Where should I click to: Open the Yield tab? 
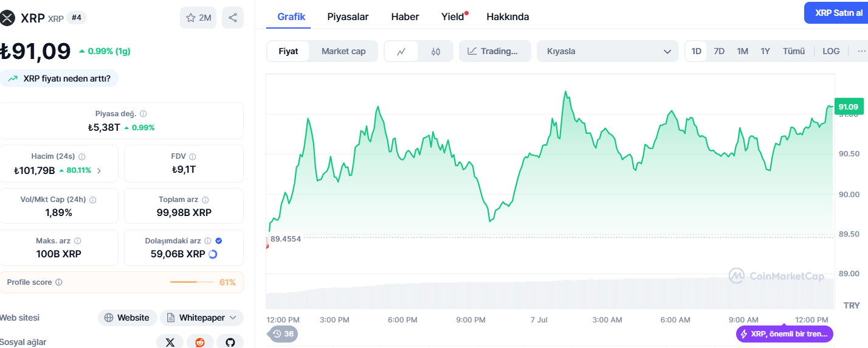coord(453,16)
